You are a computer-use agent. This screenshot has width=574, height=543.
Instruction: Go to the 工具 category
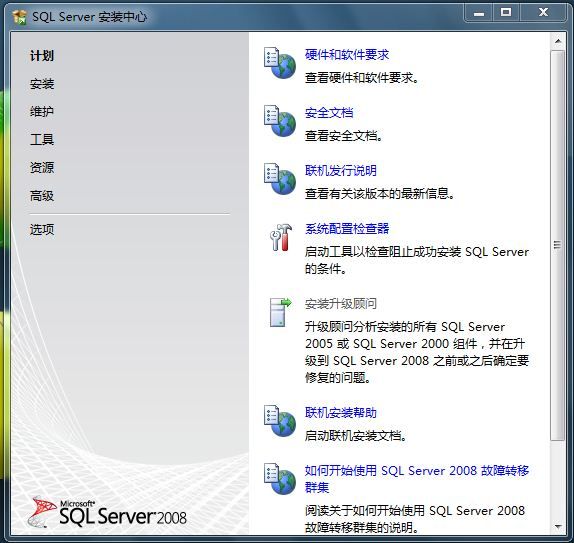(x=42, y=140)
